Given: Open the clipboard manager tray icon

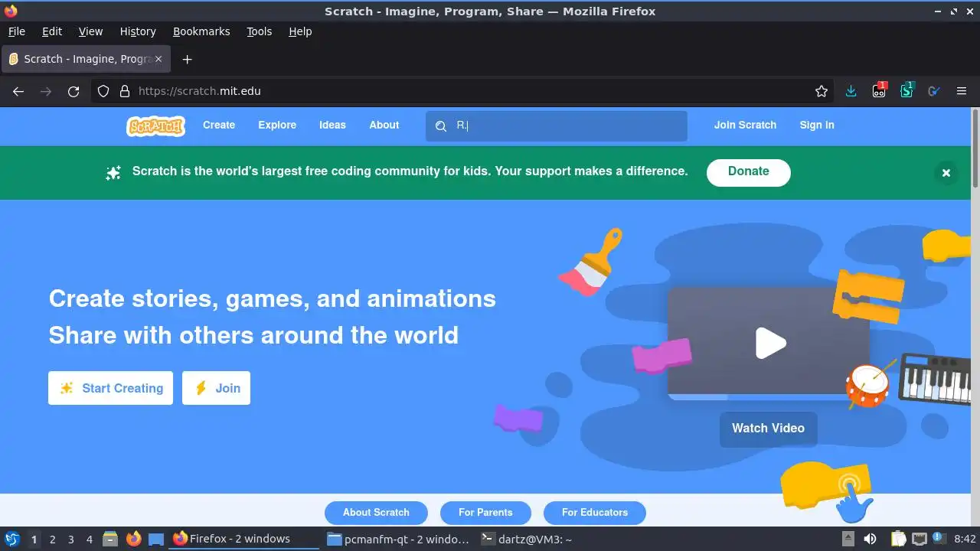Looking at the screenshot, I should (x=898, y=539).
